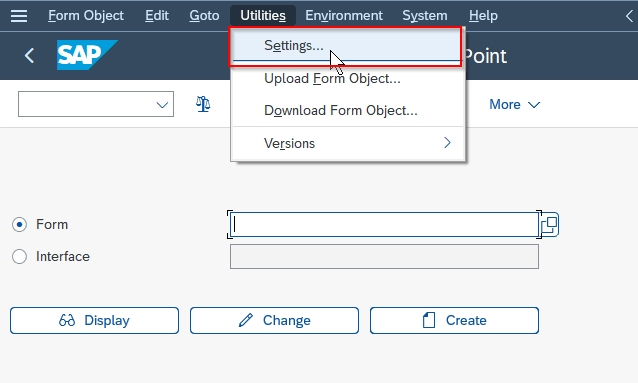Click the back arrow beside SAP logo
Viewport: 638px width, 383px height.
click(x=29, y=55)
